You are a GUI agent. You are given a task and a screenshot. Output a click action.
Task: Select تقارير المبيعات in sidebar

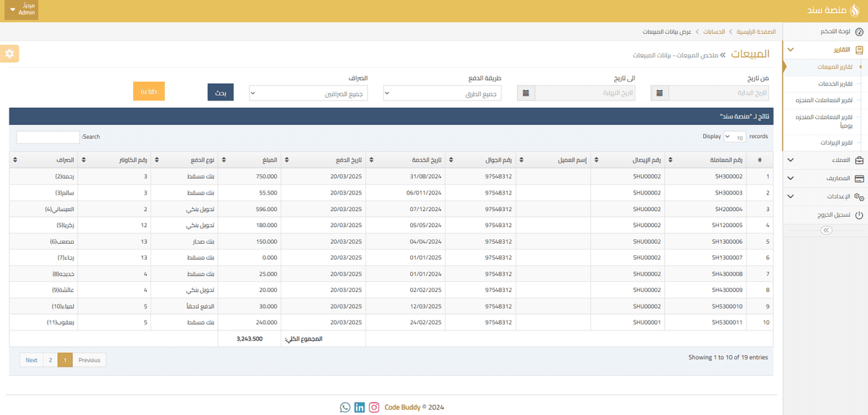click(834, 67)
